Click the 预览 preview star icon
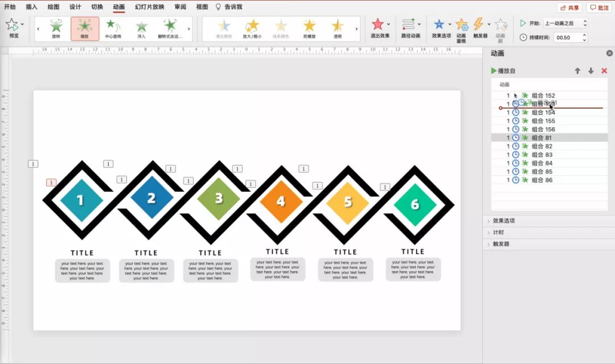Screen dimensions: 615x364 click(x=12, y=24)
